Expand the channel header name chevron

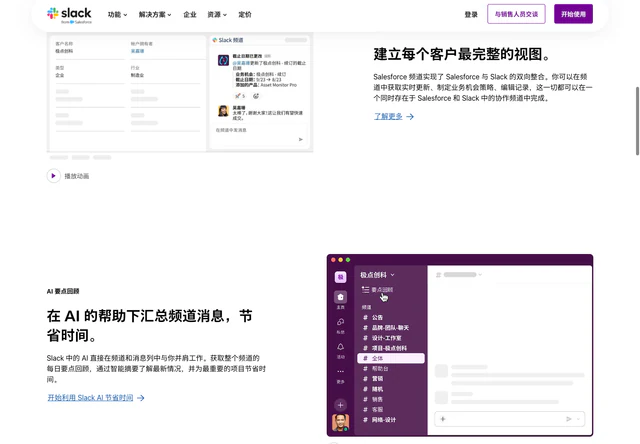point(480,275)
